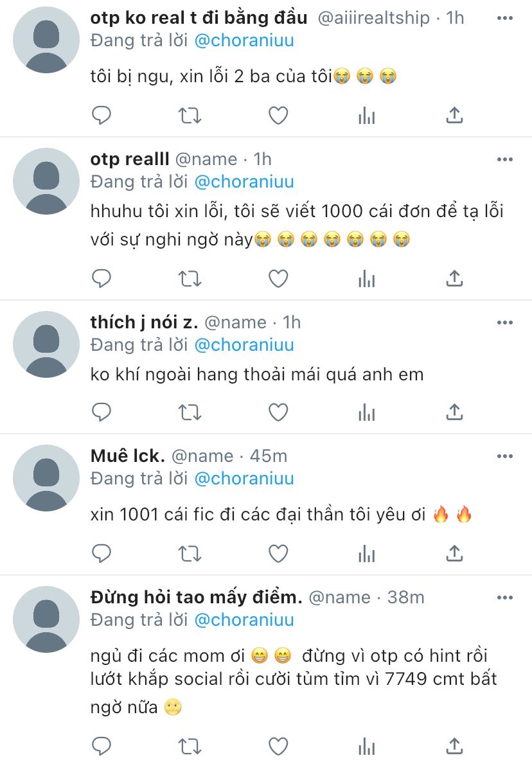Open more options for "otp ko real" tweet
Image resolution: width=532 pixels, height=762 pixels.
(x=505, y=18)
